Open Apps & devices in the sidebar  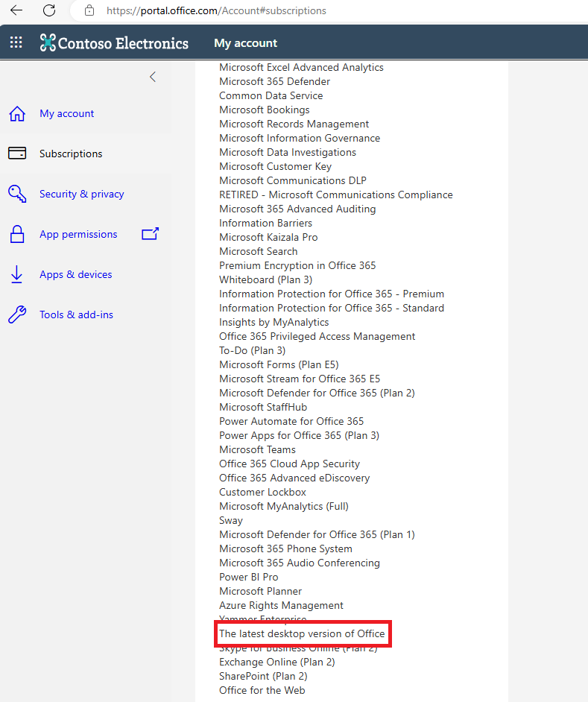click(76, 275)
